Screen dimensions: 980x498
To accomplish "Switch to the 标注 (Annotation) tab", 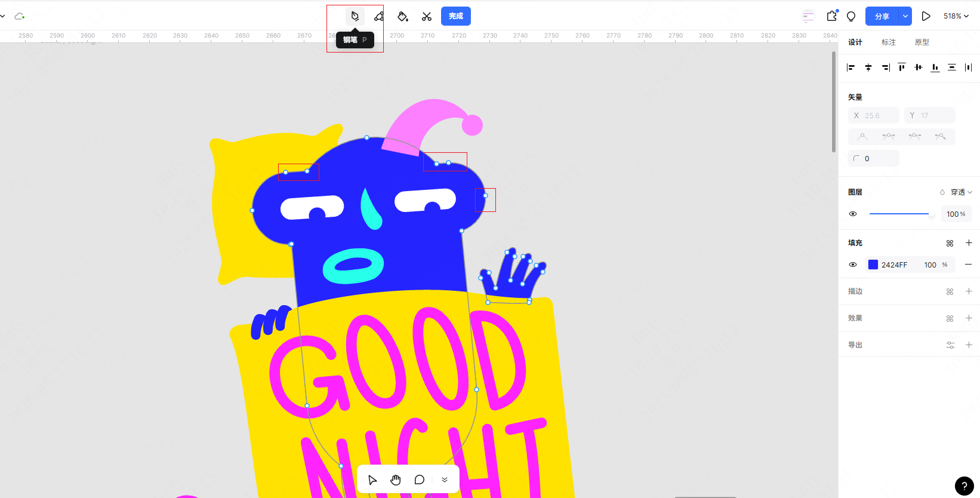I will click(x=889, y=42).
